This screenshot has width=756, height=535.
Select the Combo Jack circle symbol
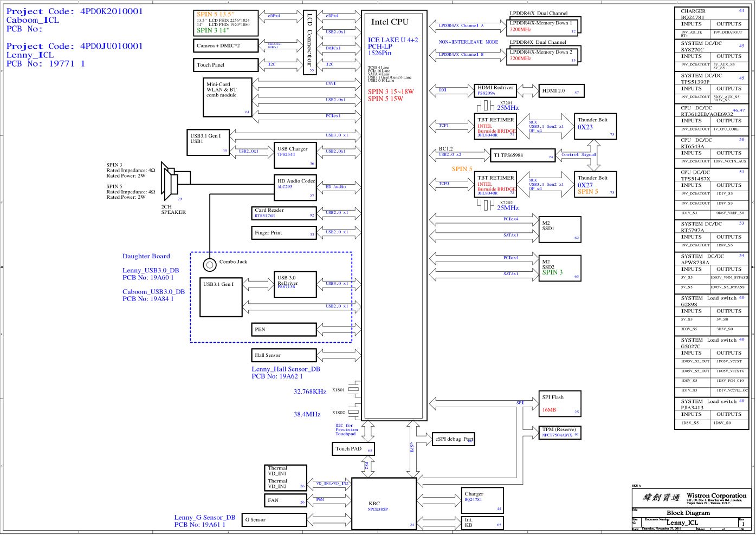coord(210,265)
